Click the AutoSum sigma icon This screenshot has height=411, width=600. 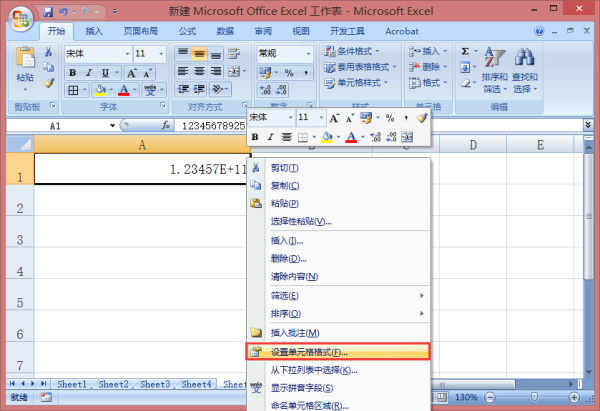click(x=465, y=51)
